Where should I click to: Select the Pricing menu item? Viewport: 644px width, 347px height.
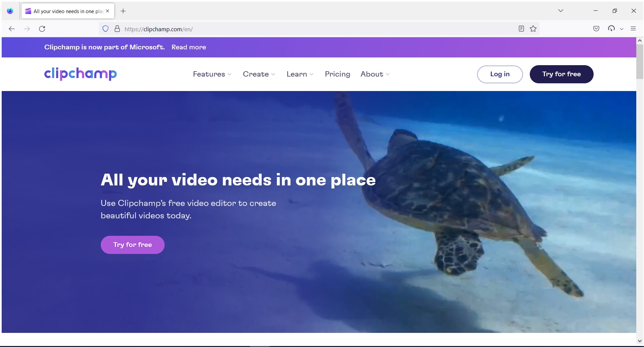[337, 74]
